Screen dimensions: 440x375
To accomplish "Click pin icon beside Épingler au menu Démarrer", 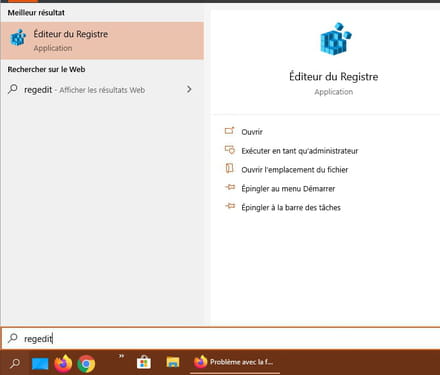I will click(230, 187).
